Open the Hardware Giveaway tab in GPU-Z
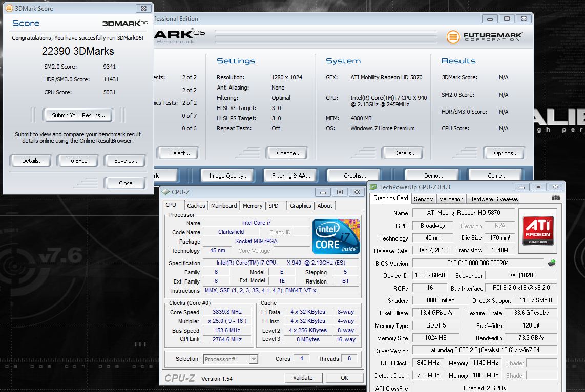Viewport: 585px width, 392px height. (494, 199)
